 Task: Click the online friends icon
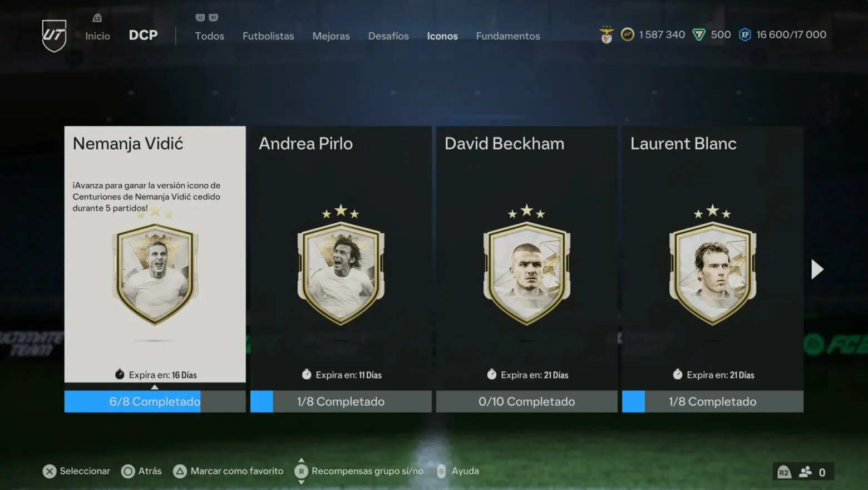pyautogui.click(x=805, y=472)
